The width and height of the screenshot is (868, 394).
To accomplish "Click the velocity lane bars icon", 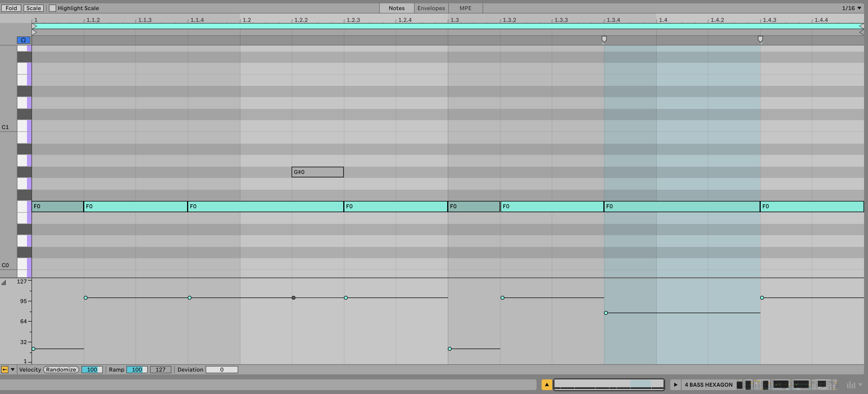I will pyautogui.click(x=4, y=283).
